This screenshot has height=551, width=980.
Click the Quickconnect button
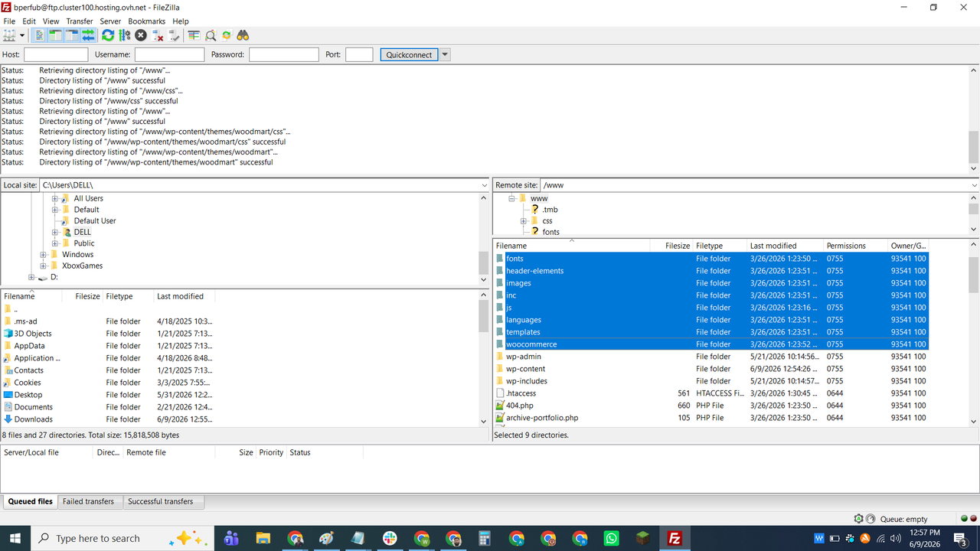pyautogui.click(x=409, y=54)
